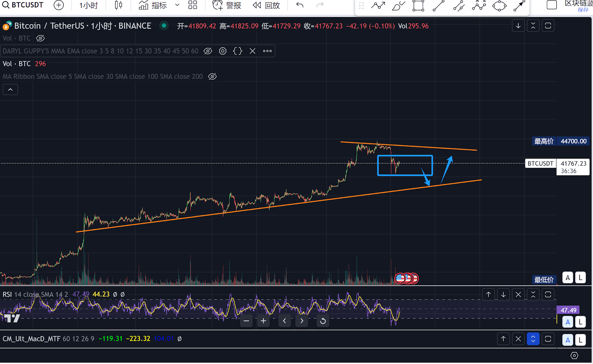Click the 最高价 44700.00 price label
This screenshot has width=593, height=364.
pyautogui.click(x=561, y=141)
